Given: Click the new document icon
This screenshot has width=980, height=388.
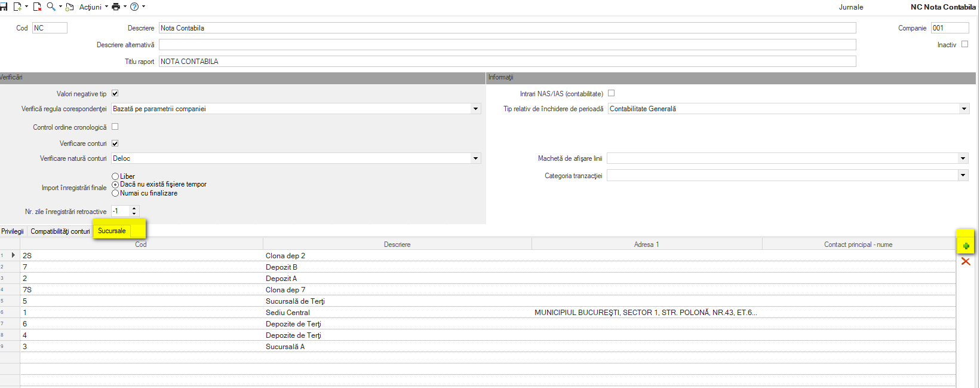Looking at the screenshot, I should pyautogui.click(x=17, y=7).
